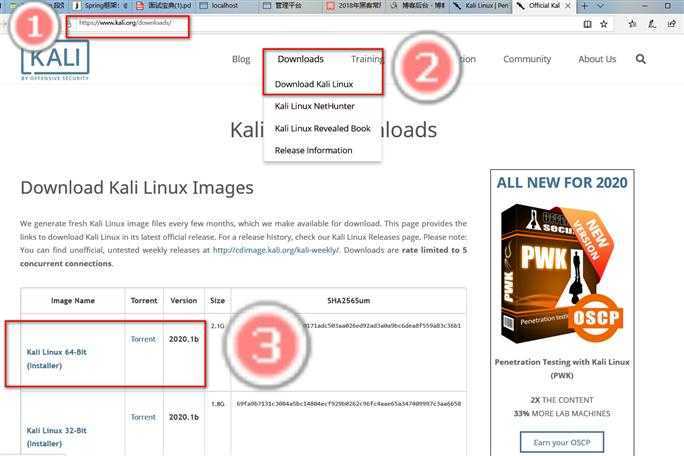Add page to favorites with star icon
This screenshot has height=456, width=684.
604,24
